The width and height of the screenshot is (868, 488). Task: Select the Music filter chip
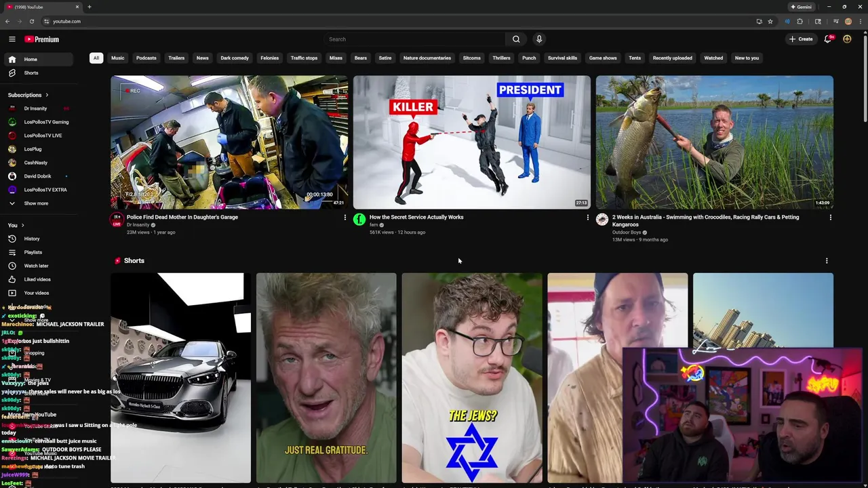pyautogui.click(x=118, y=58)
